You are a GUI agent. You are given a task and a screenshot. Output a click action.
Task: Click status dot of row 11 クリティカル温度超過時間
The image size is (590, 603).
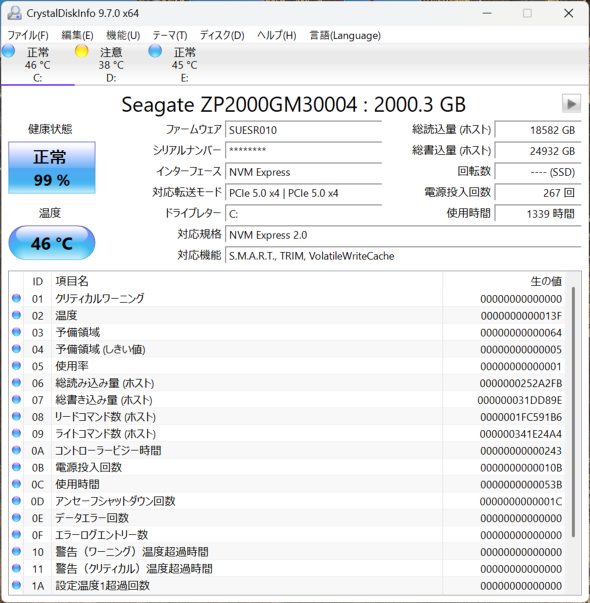(16, 568)
